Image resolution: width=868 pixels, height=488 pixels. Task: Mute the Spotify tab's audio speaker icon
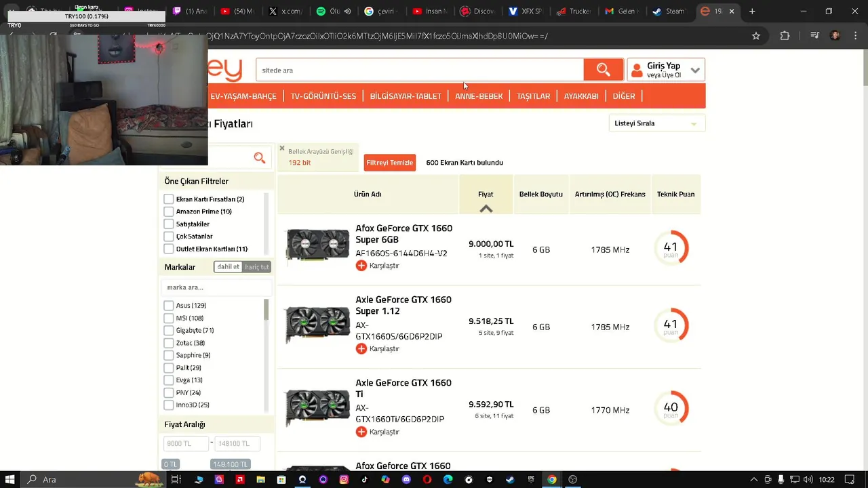[348, 12]
